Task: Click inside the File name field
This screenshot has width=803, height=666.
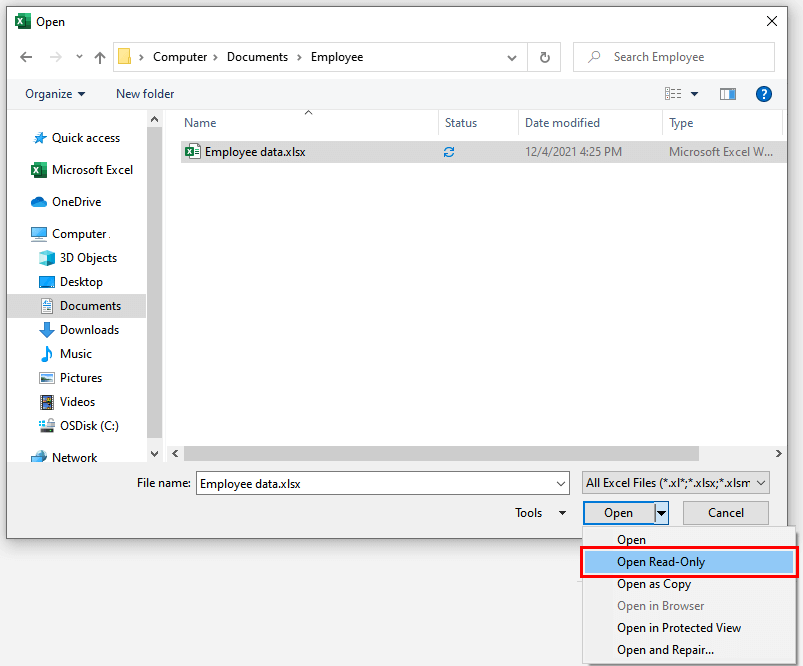Action: point(380,483)
